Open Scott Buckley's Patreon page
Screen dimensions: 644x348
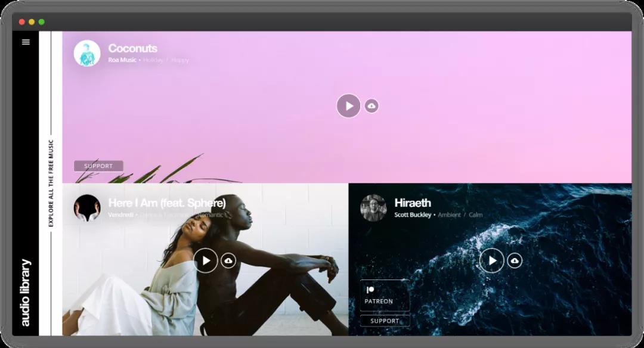[x=385, y=296]
